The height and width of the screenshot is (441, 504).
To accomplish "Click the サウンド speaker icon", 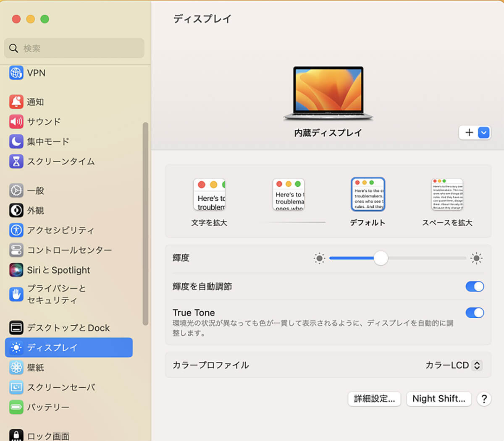I will tap(16, 122).
